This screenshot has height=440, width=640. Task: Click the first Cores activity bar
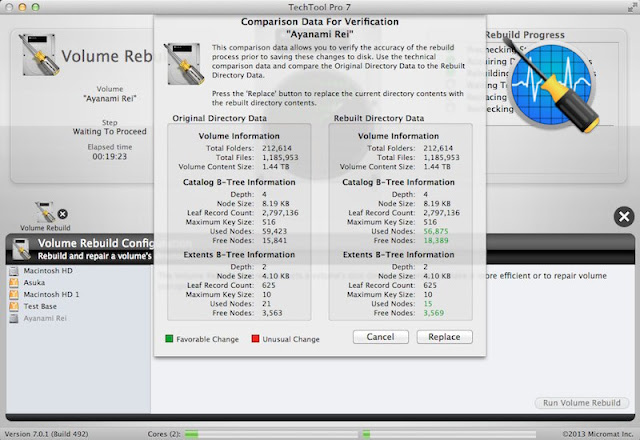(271, 434)
